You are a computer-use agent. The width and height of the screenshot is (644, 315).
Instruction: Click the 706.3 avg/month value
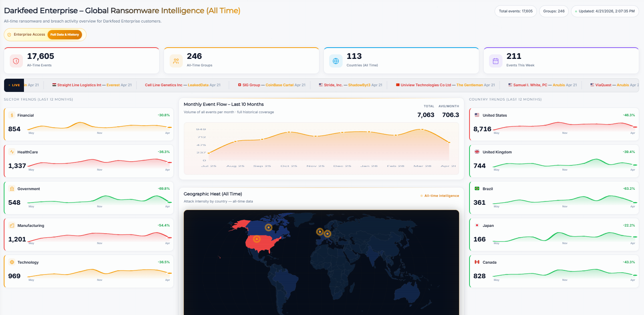point(450,115)
